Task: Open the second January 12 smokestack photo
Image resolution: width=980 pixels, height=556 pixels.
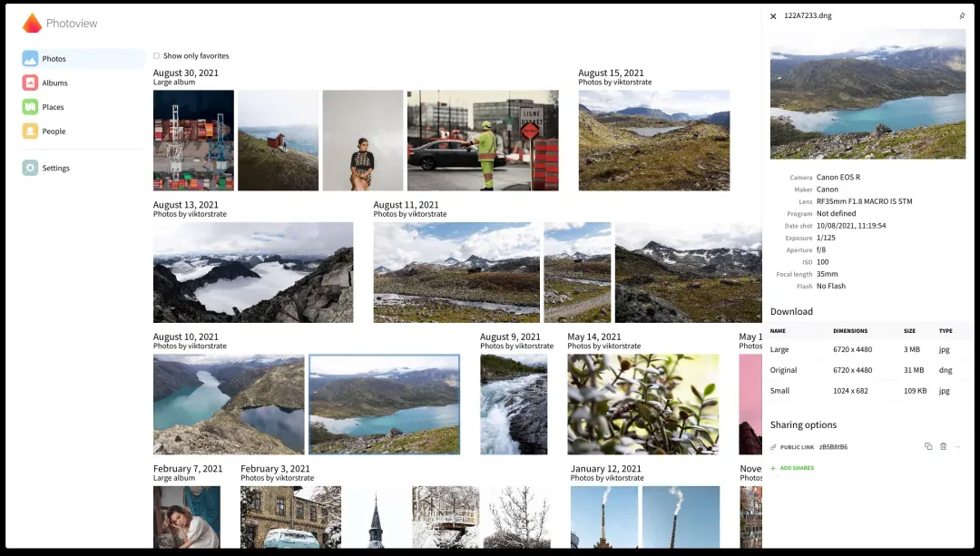Action: pos(681,517)
